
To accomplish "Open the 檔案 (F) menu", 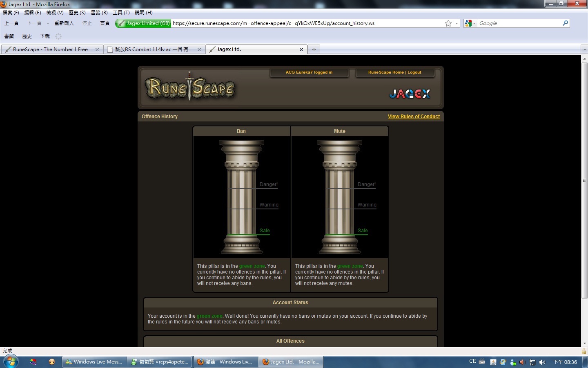I will pos(11,13).
